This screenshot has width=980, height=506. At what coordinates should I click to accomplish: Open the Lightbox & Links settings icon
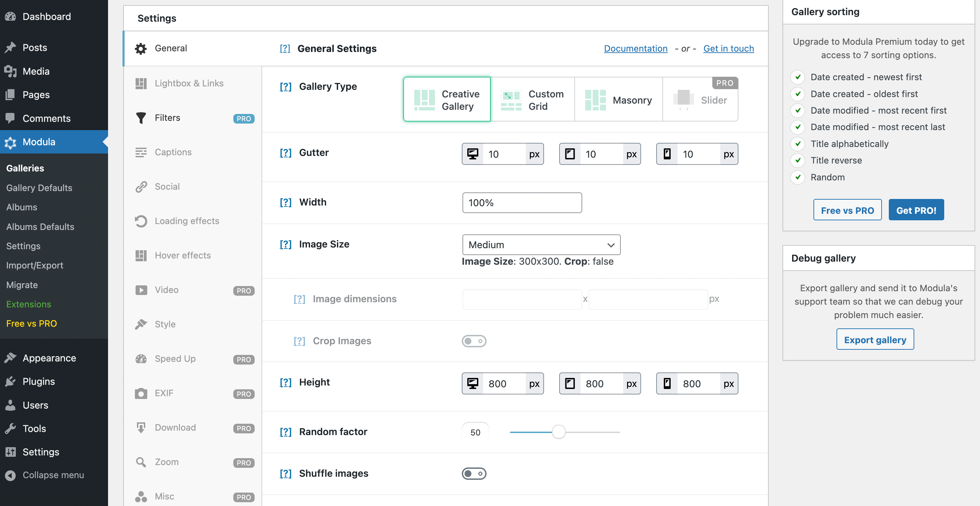(x=141, y=83)
